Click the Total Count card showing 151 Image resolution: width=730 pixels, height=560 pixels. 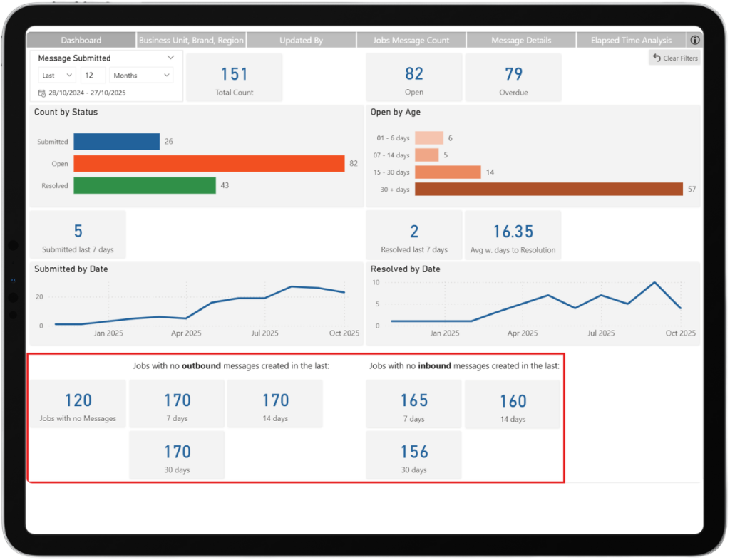point(235,78)
